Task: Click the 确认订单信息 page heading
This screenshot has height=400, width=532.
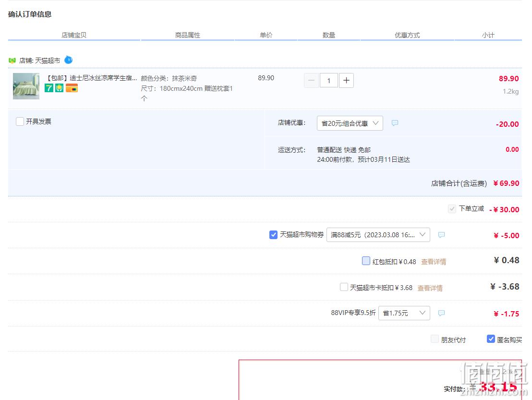Action: pyautogui.click(x=30, y=14)
